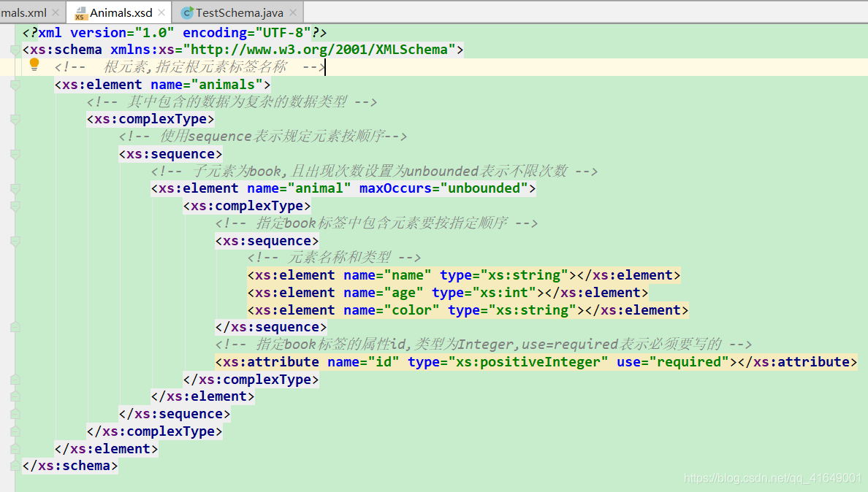
Task: Click the closing </xs:attribute> tag
Action: pyautogui.click(x=797, y=362)
